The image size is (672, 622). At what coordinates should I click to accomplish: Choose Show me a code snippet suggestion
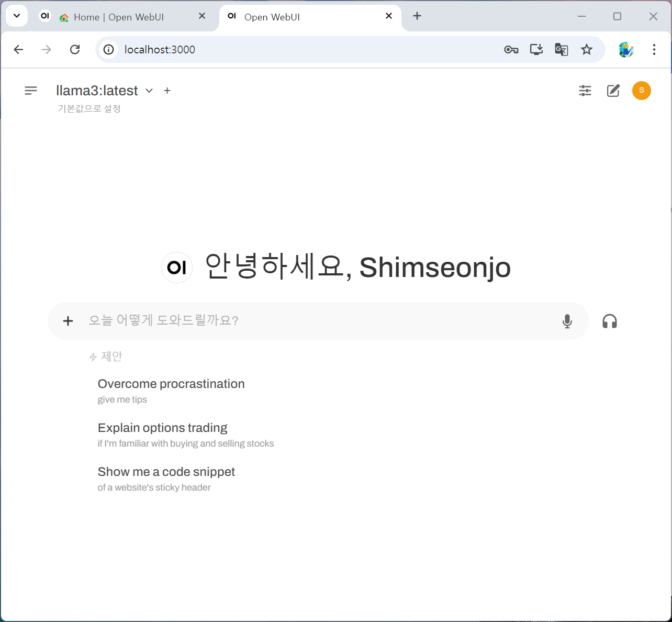(x=166, y=479)
